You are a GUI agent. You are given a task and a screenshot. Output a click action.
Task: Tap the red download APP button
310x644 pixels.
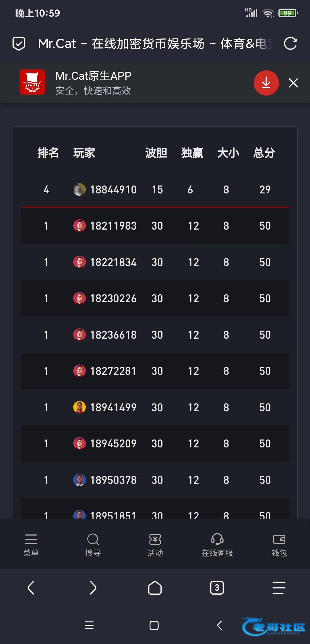pyautogui.click(x=266, y=83)
